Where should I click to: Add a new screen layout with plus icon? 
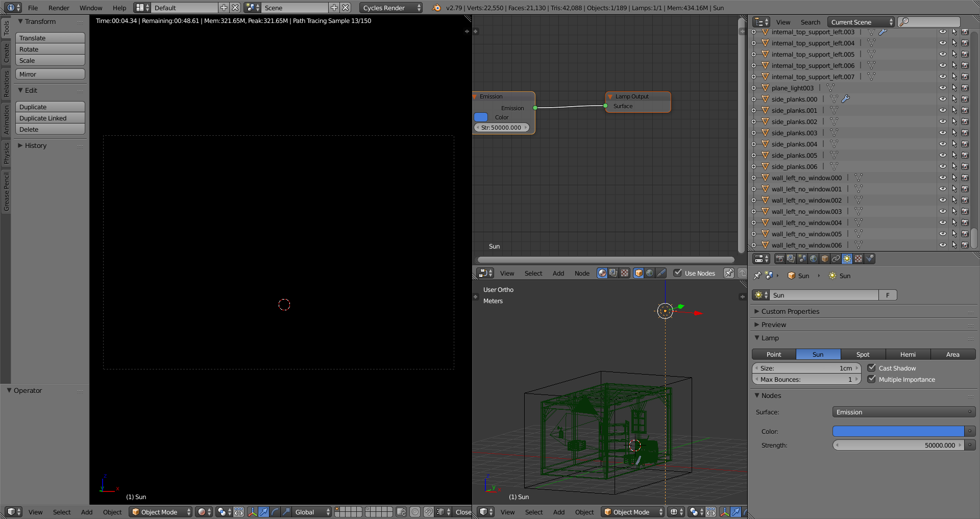tap(224, 8)
